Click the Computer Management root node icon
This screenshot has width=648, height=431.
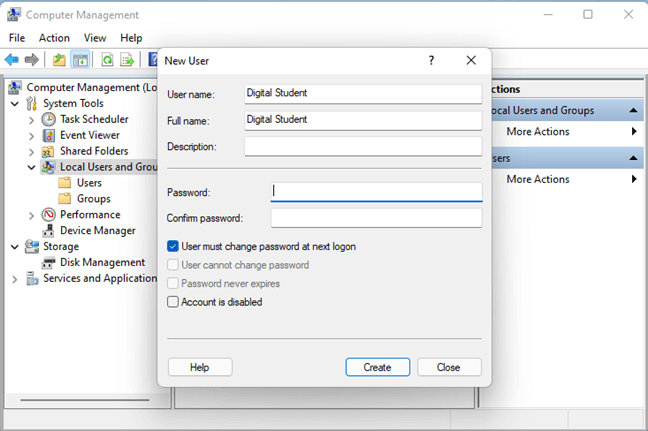coord(15,88)
